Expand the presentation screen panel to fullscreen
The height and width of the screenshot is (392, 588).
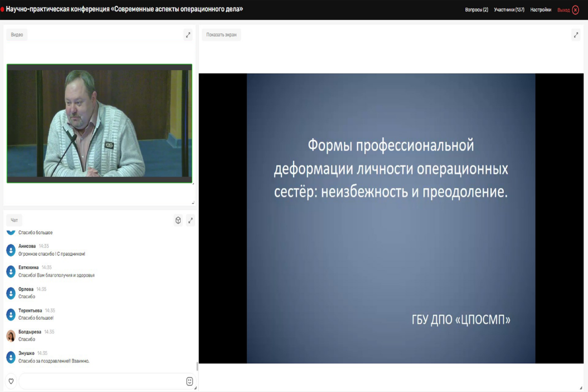coord(576,35)
